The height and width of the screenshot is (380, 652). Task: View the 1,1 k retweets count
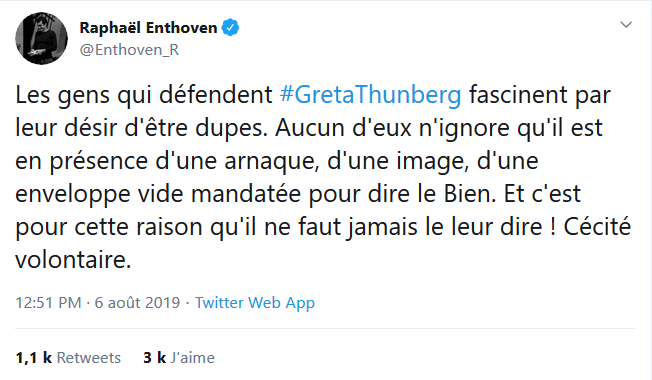pos(34,358)
